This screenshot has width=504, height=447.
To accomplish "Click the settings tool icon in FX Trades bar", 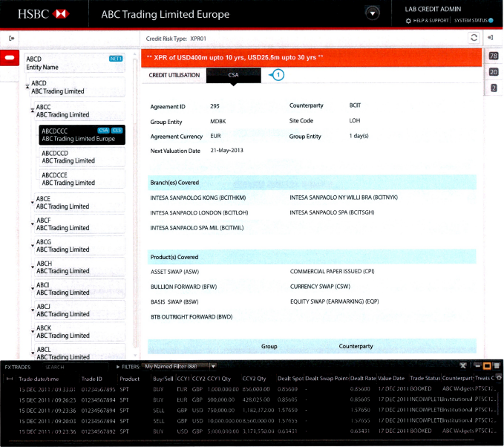I will [463, 366].
